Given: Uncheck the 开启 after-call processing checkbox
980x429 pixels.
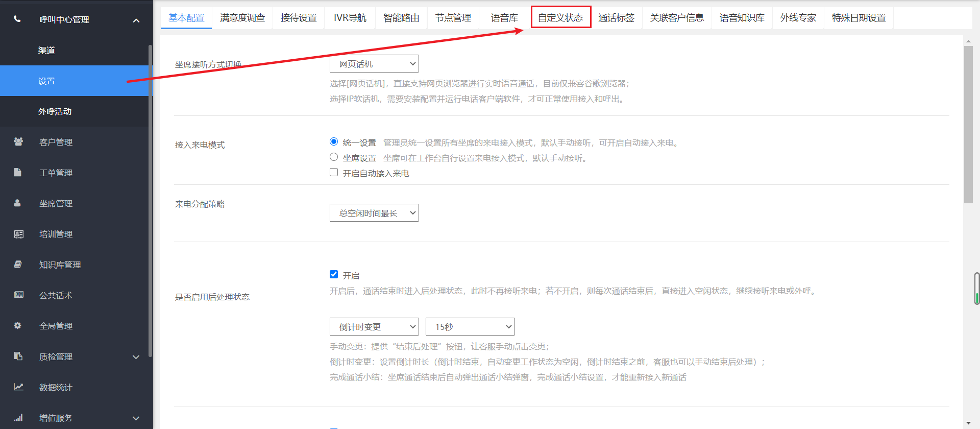Looking at the screenshot, I should (x=334, y=275).
